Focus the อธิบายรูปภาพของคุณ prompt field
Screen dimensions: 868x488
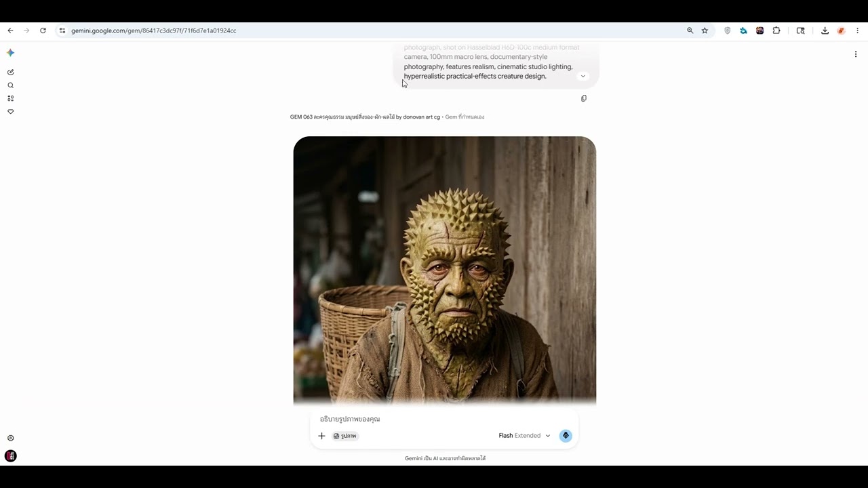pyautogui.click(x=444, y=419)
